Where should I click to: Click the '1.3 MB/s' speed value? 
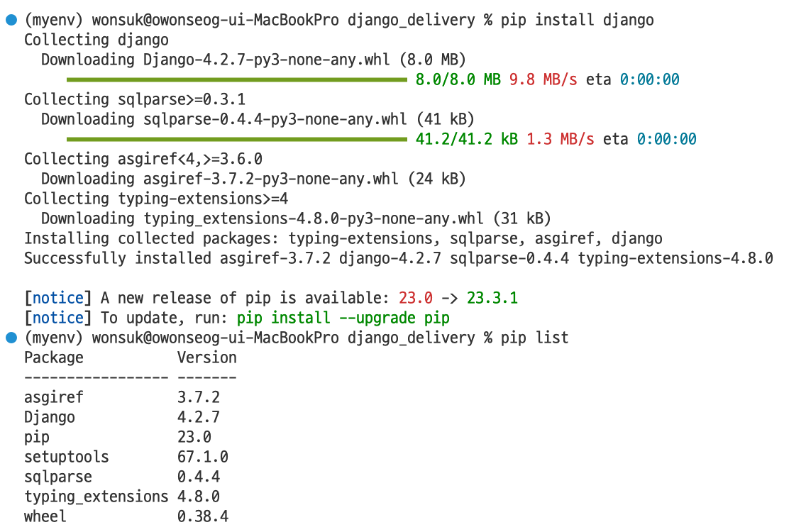click(560, 139)
